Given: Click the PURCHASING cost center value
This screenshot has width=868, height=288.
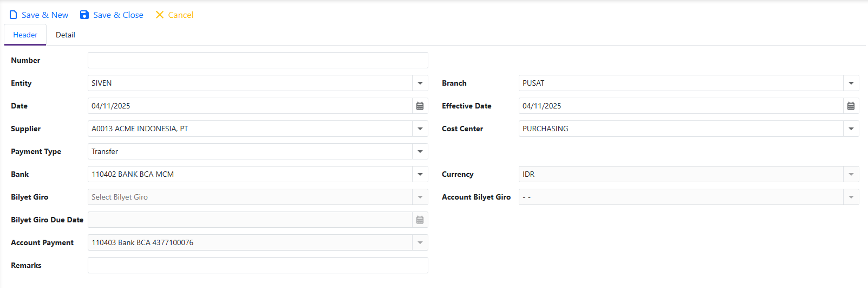Looking at the screenshot, I should 545,129.
